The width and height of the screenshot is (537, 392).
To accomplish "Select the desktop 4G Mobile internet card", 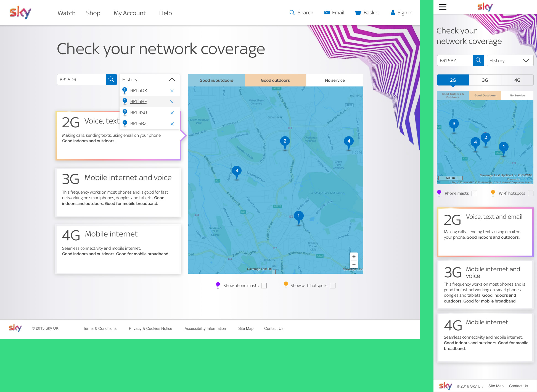I will [x=118, y=249].
